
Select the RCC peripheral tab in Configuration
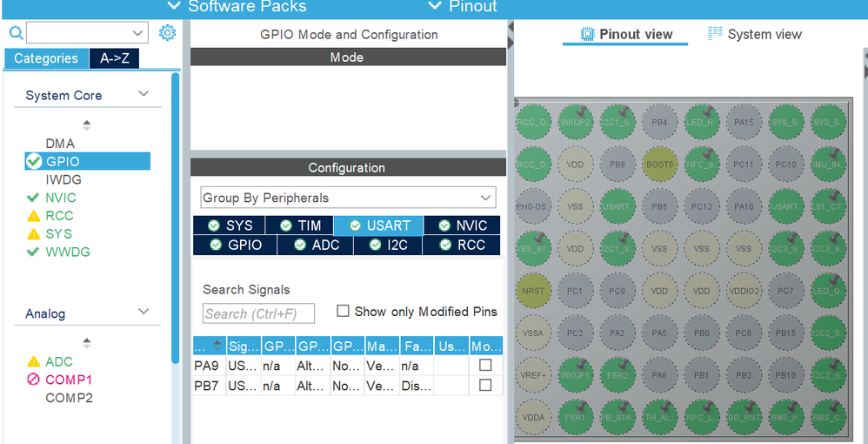(x=462, y=245)
